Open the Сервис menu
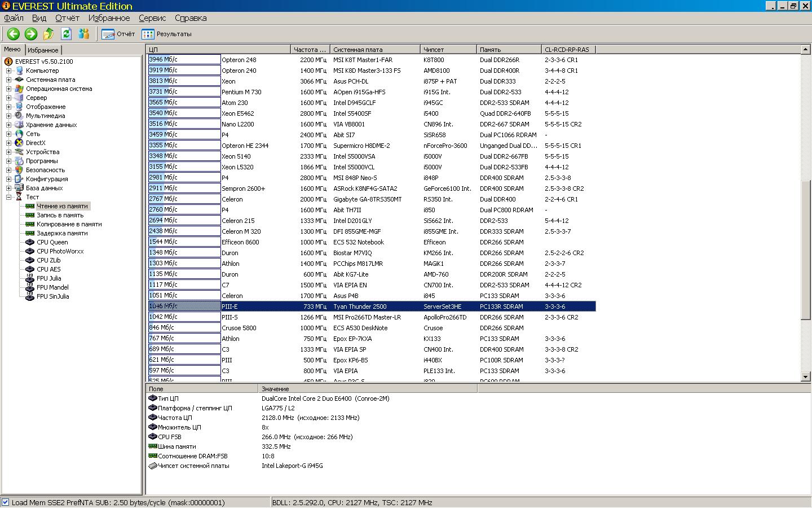This screenshot has width=812, height=508. pyautogui.click(x=152, y=18)
